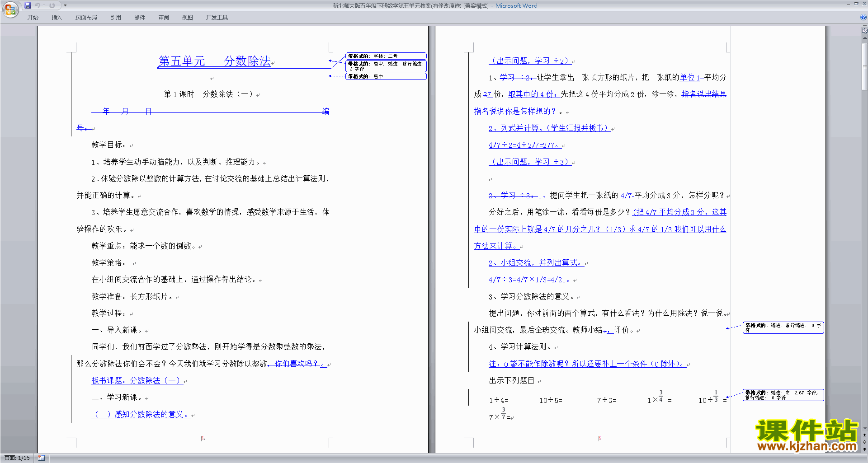Open the 邮件 tab
Screen dimensions: 868x463
pos(140,17)
